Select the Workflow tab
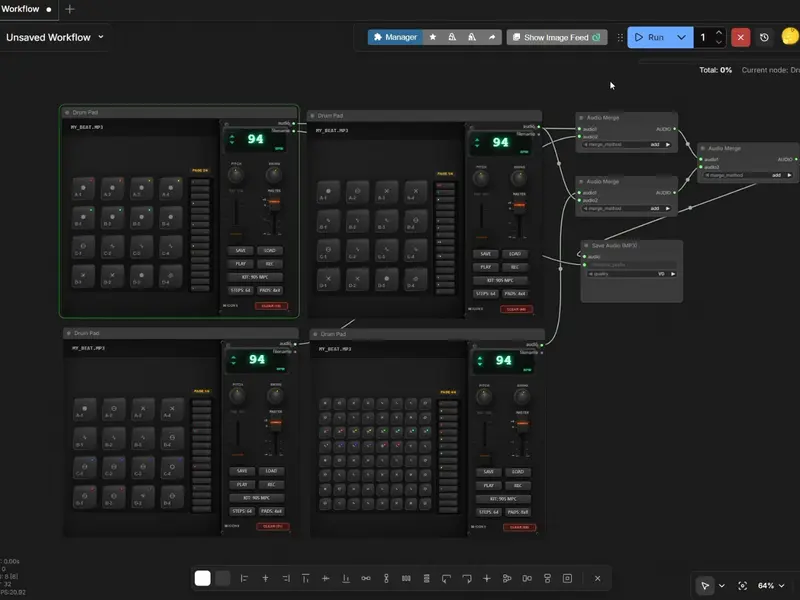 (x=21, y=9)
